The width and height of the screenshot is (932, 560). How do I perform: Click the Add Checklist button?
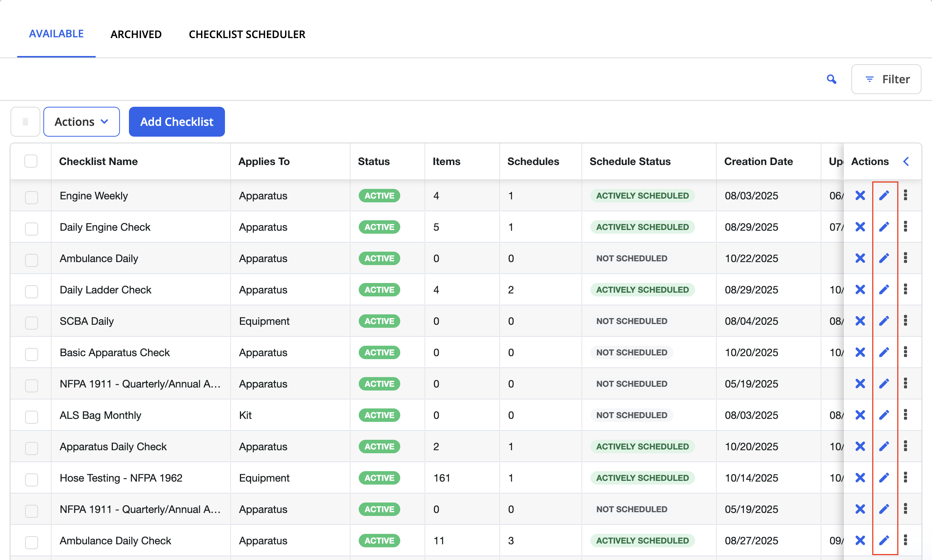177,121
